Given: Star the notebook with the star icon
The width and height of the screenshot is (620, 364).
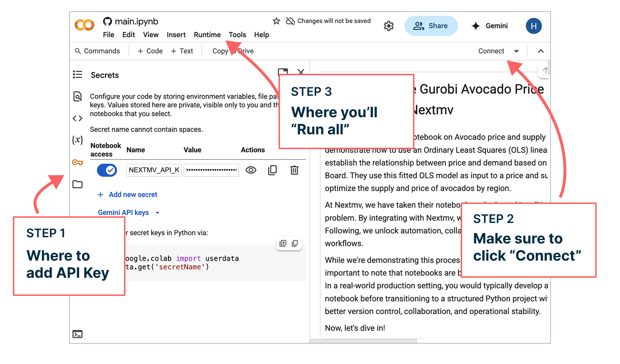Looking at the screenshot, I should [276, 21].
